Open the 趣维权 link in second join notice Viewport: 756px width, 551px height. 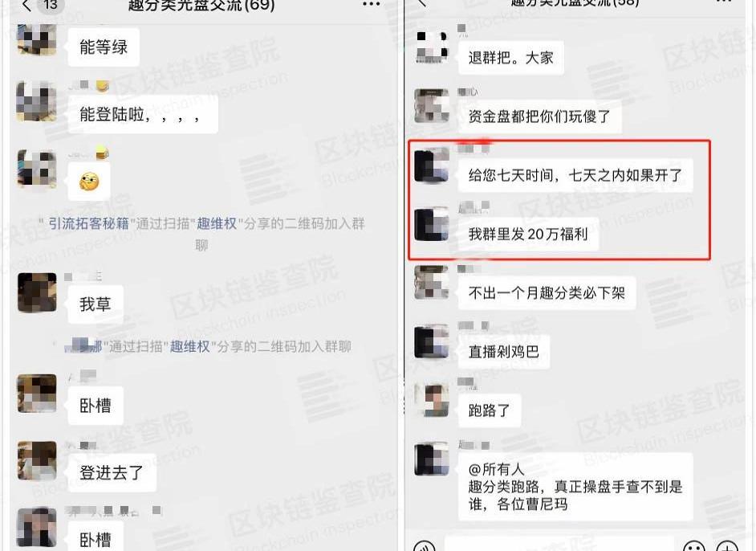[x=190, y=346]
